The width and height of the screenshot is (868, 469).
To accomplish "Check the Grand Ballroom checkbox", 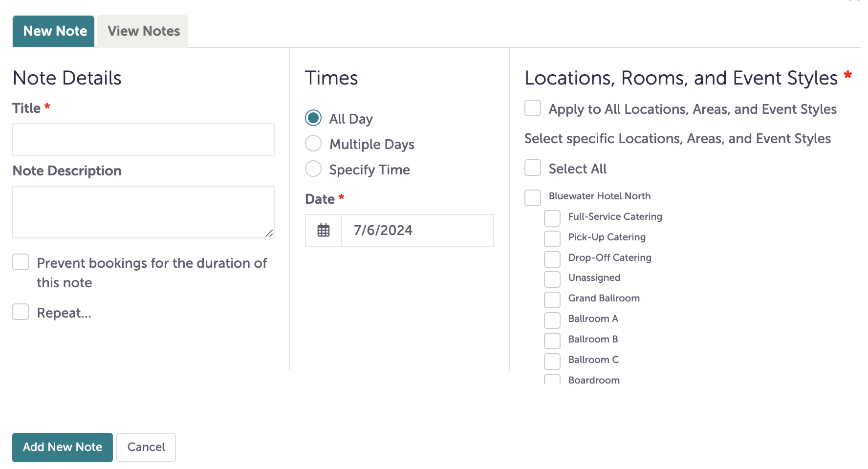I will (x=552, y=300).
